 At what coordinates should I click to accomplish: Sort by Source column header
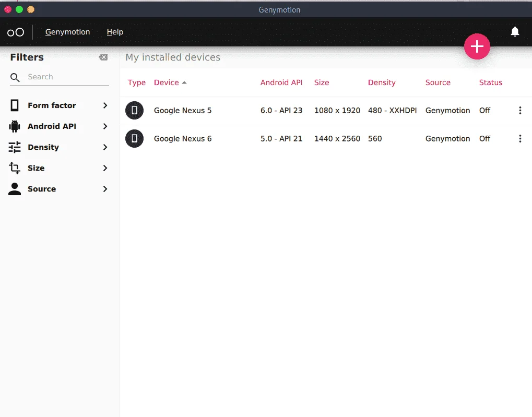438,82
